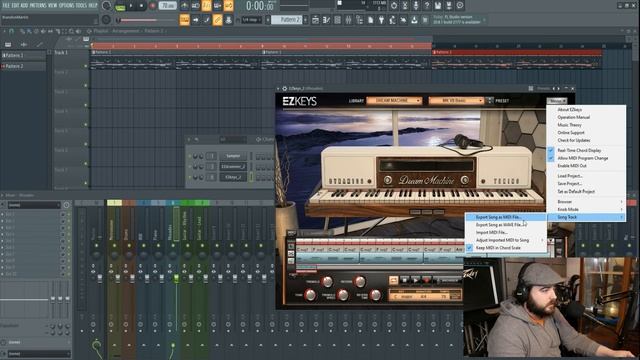640x360 pixels.
Task: Click the red record button in the FL Studio transport
Action: 152,6
